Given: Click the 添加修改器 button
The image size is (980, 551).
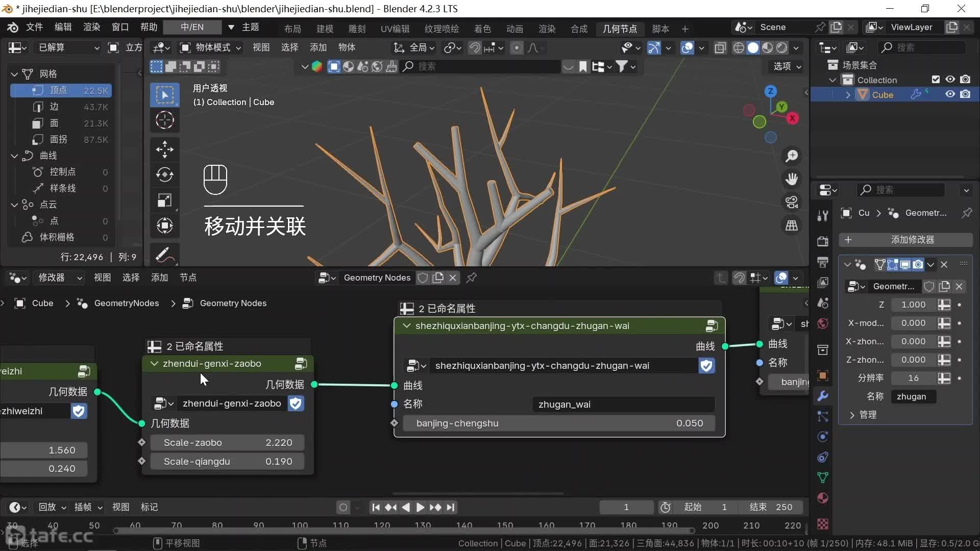Looking at the screenshot, I should click(906, 240).
